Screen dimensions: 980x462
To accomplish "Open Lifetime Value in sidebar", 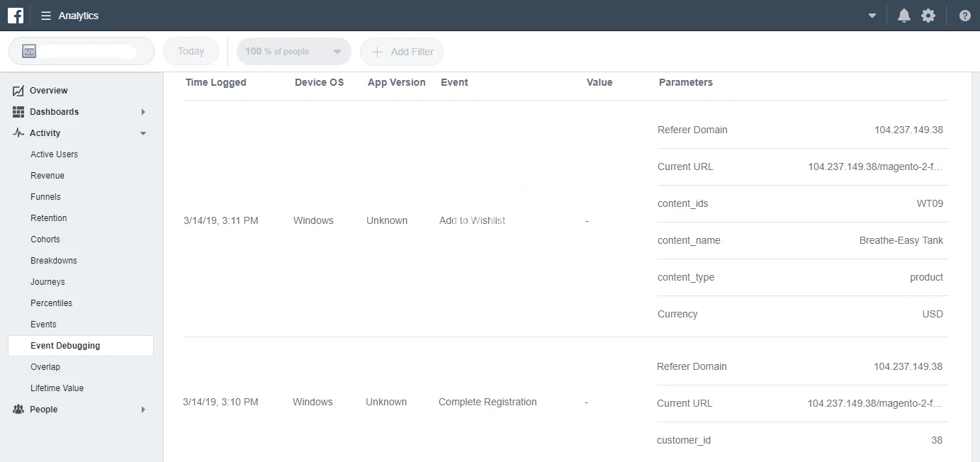I will click(x=57, y=388).
